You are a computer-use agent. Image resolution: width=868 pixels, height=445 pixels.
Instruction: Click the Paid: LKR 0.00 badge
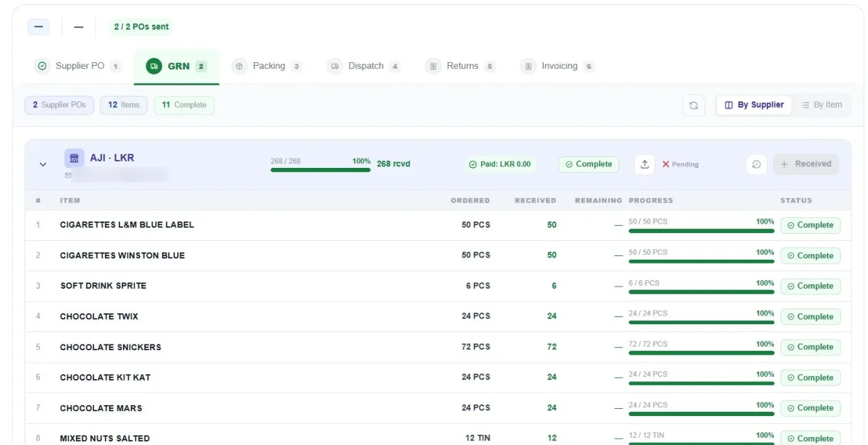click(499, 164)
